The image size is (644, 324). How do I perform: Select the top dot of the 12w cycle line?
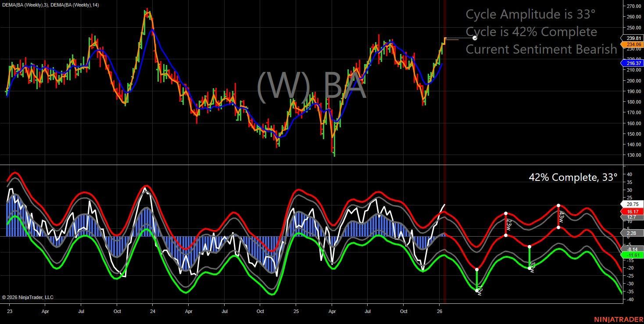[477, 269]
